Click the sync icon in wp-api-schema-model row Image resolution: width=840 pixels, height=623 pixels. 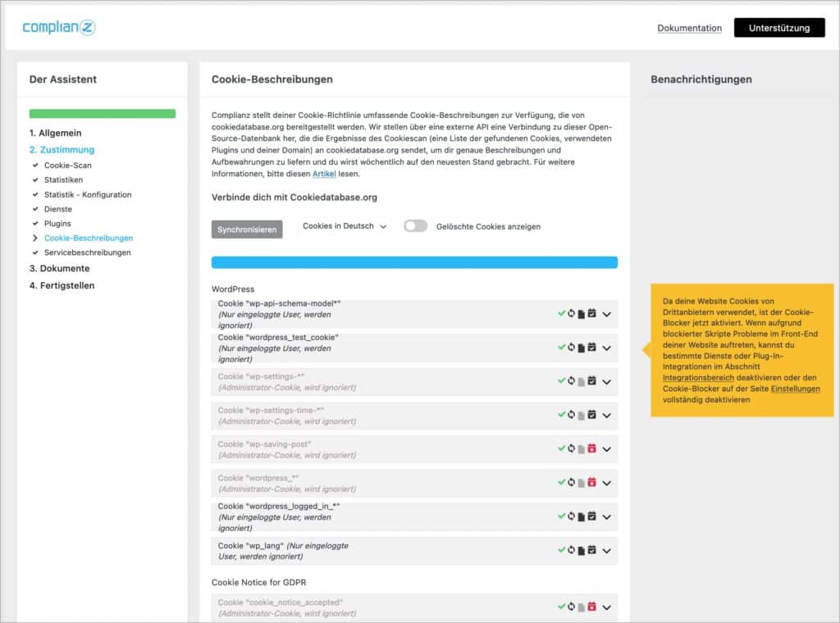(571, 313)
